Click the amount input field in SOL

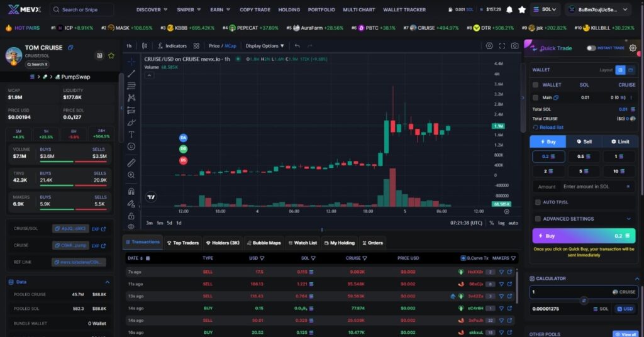point(584,187)
